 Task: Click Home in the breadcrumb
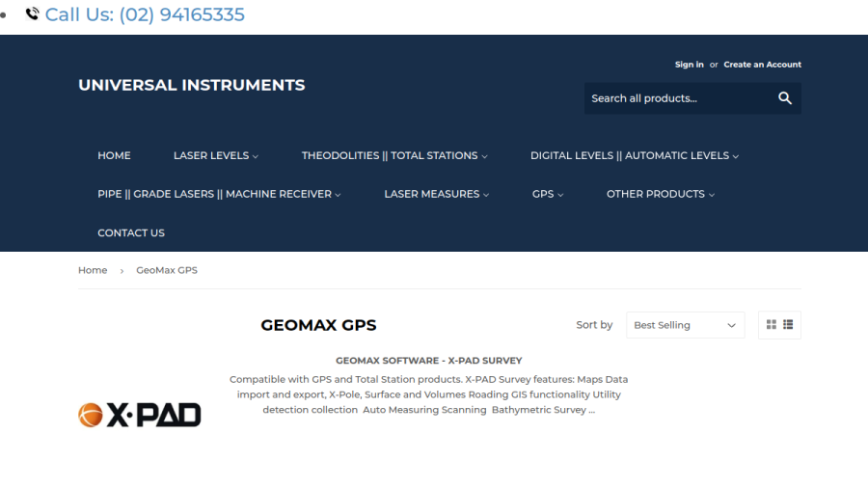pyautogui.click(x=93, y=270)
